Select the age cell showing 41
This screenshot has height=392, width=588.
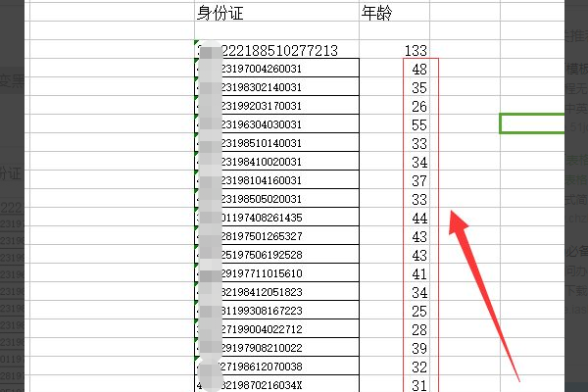395,272
